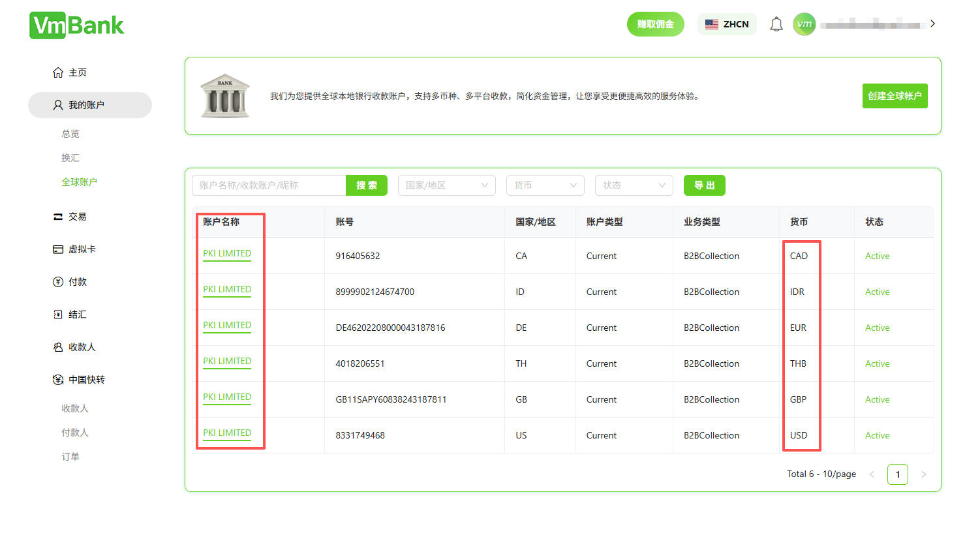Open PKI LIMITED account with USD currency
Image resolution: width=980 pixels, height=539 pixels.
[x=227, y=433]
